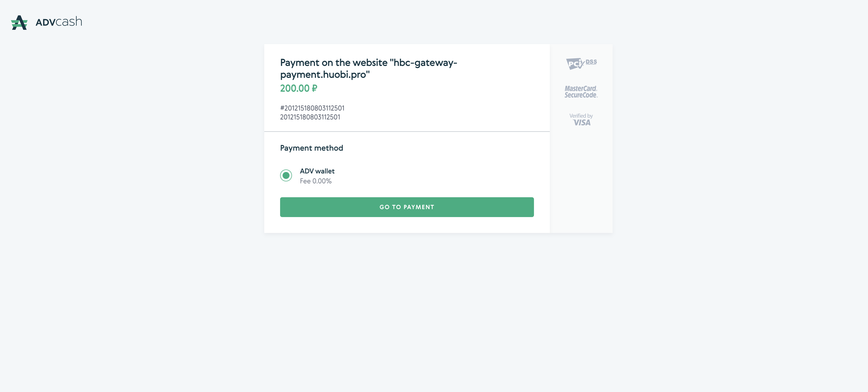
Task: Click the ADVcash wordmark text
Action: 59,22
